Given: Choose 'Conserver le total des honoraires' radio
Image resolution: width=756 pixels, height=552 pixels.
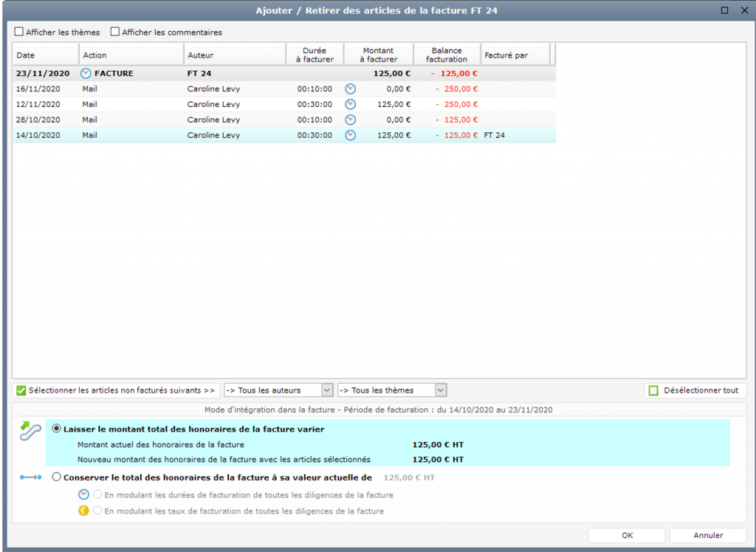Looking at the screenshot, I should (57, 477).
